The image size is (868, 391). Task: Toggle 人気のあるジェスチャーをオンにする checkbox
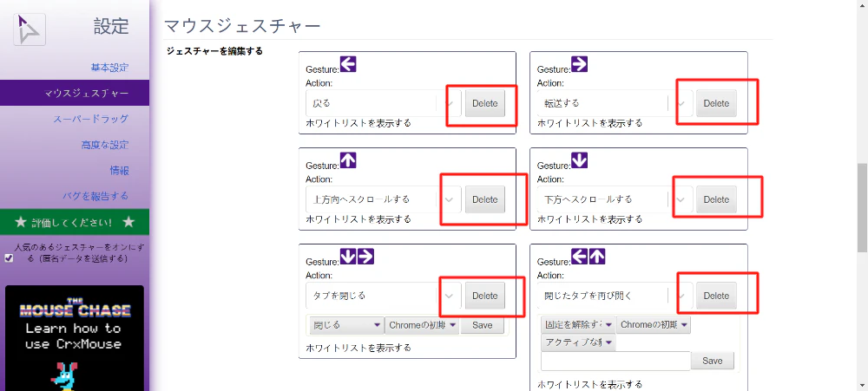pos(9,258)
